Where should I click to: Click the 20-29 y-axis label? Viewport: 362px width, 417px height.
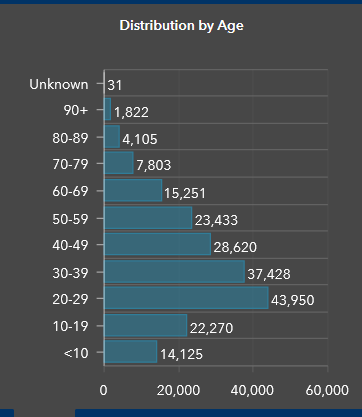[x=70, y=299]
